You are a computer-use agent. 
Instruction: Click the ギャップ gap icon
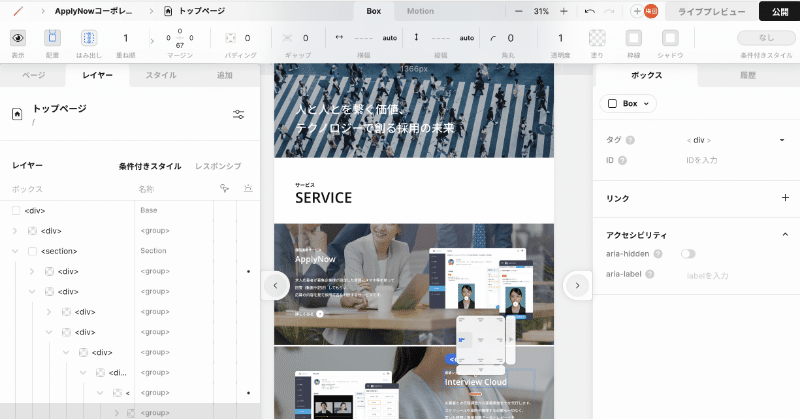(288, 38)
